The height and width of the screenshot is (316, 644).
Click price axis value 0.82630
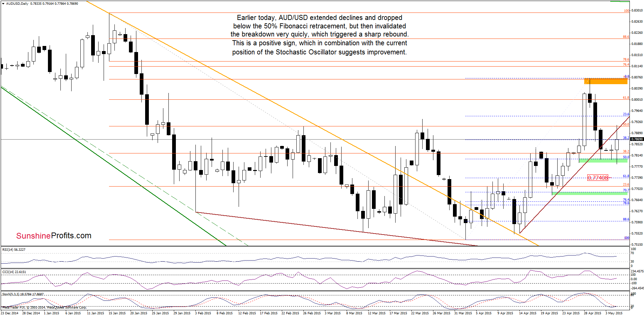[637, 22]
